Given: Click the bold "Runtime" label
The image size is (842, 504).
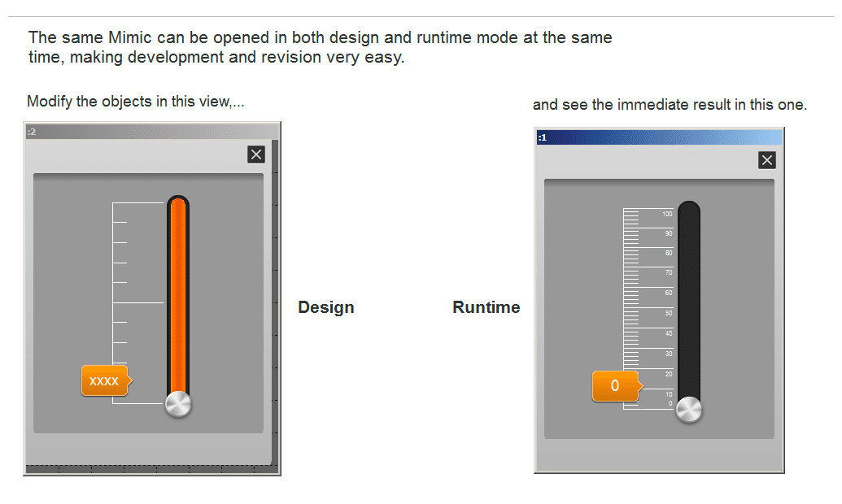Looking at the screenshot, I should 486,307.
